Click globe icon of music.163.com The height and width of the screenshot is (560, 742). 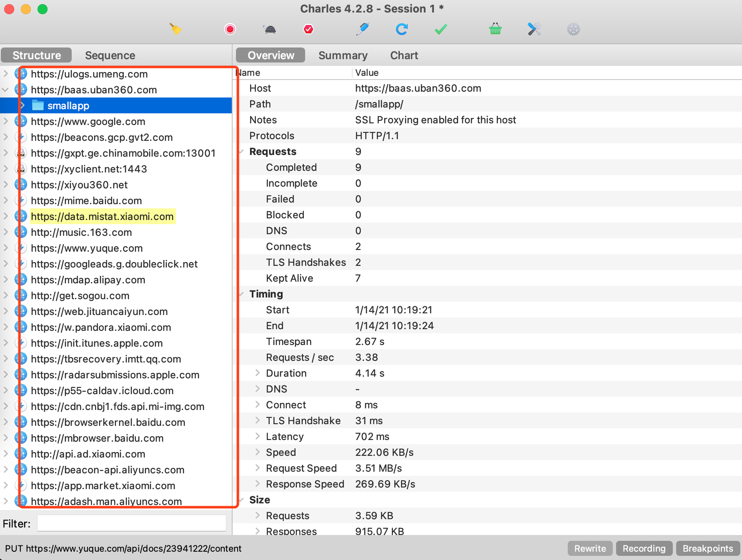click(x=21, y=232)
